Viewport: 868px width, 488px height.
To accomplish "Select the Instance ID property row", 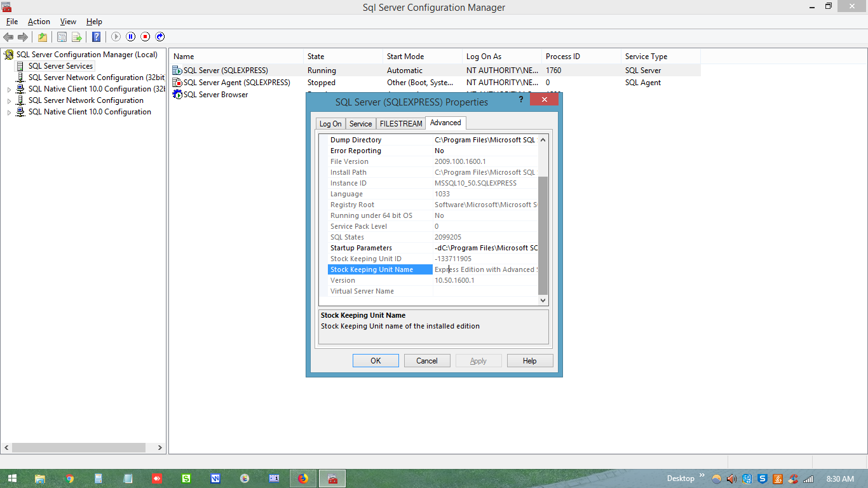I will coord(433,183).
